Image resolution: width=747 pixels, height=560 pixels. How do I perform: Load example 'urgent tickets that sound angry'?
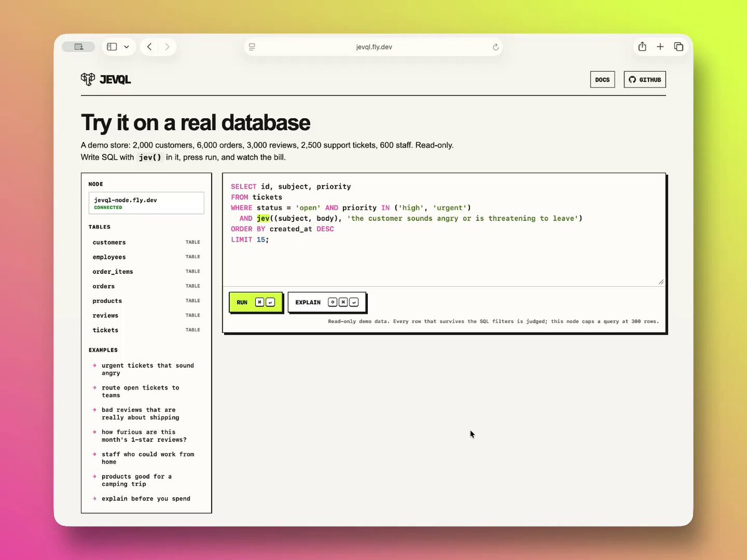(146, 370)
